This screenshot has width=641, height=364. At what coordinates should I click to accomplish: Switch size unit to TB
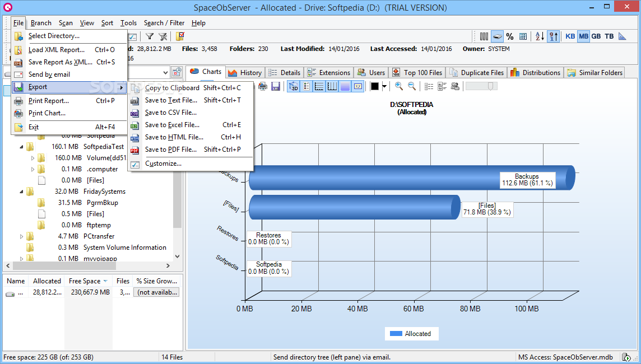(609, 36)
